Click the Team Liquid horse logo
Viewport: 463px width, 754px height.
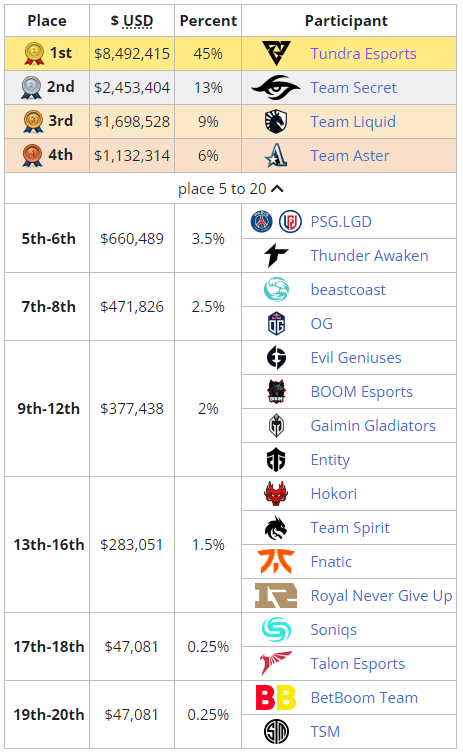(x=276, y=122)
